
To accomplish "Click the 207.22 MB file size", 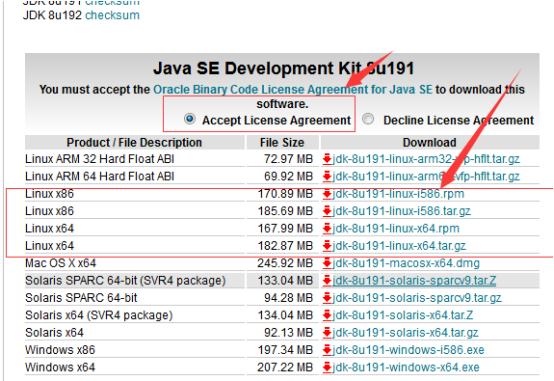I will [x=285, y=367].
